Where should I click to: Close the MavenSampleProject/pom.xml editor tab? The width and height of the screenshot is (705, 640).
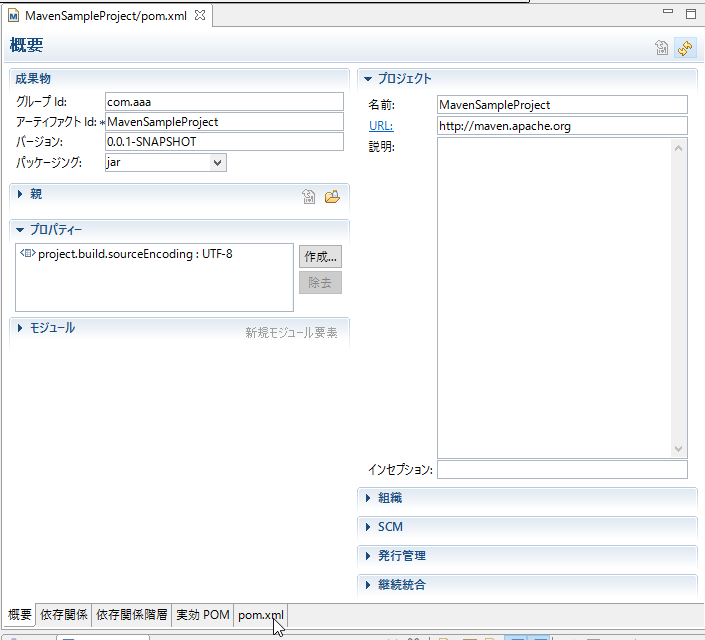[x=200, y=16]
